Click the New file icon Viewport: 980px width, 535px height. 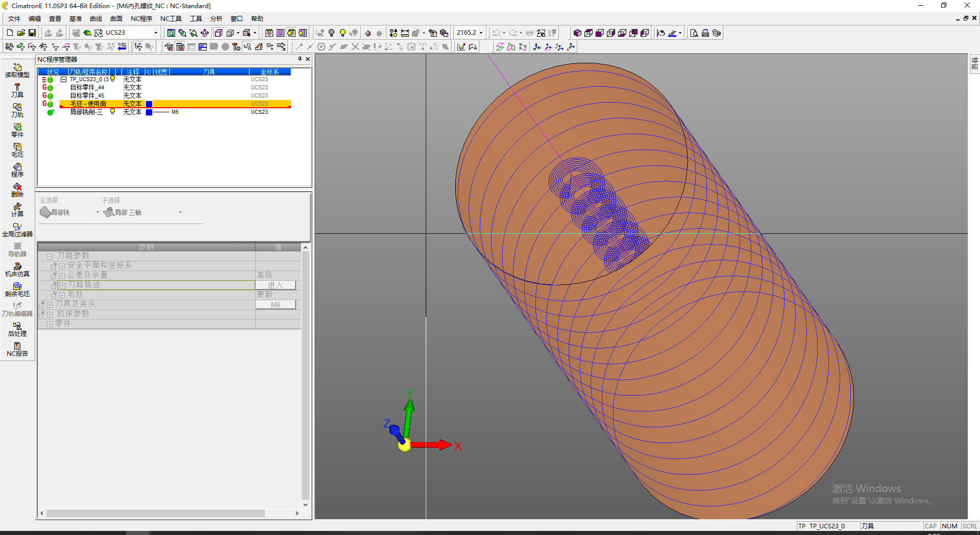click(10, 33)
